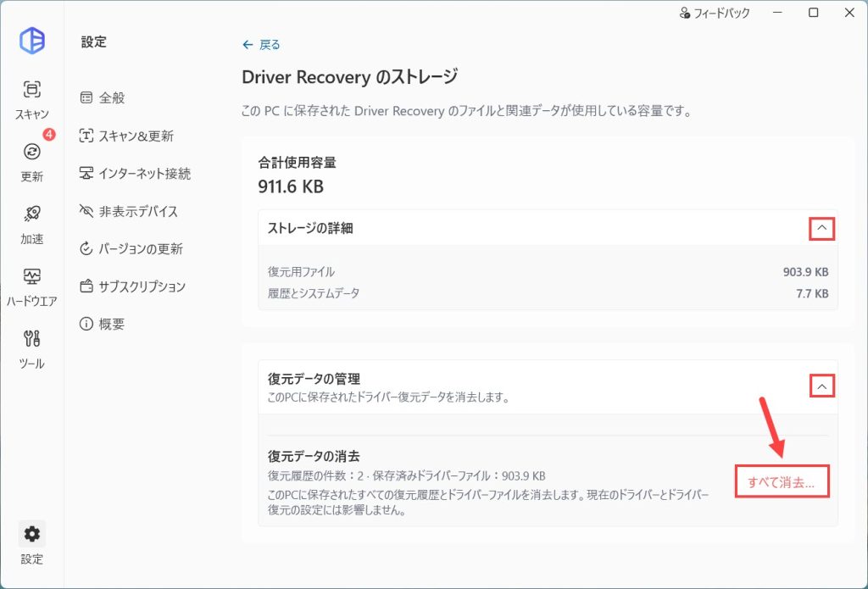Click the インターネット接続 network icon
Image resolution: width=868 pixels, height=589 pixels.
tap(86, 173)
